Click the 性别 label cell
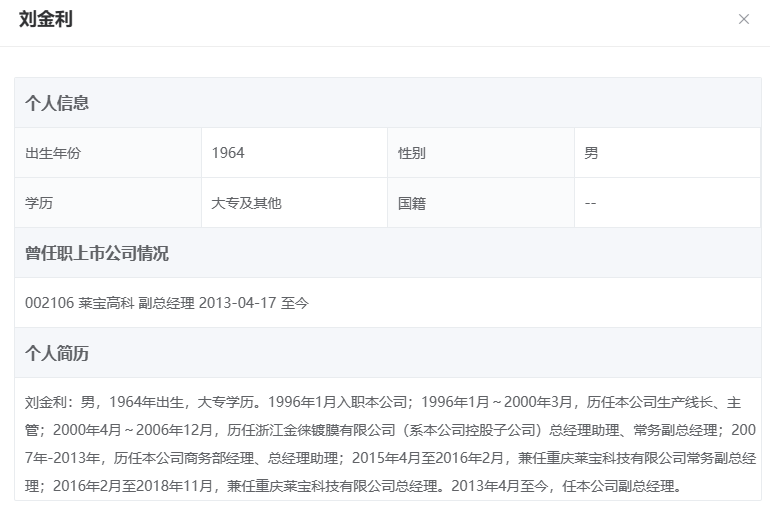 point(481,153)
